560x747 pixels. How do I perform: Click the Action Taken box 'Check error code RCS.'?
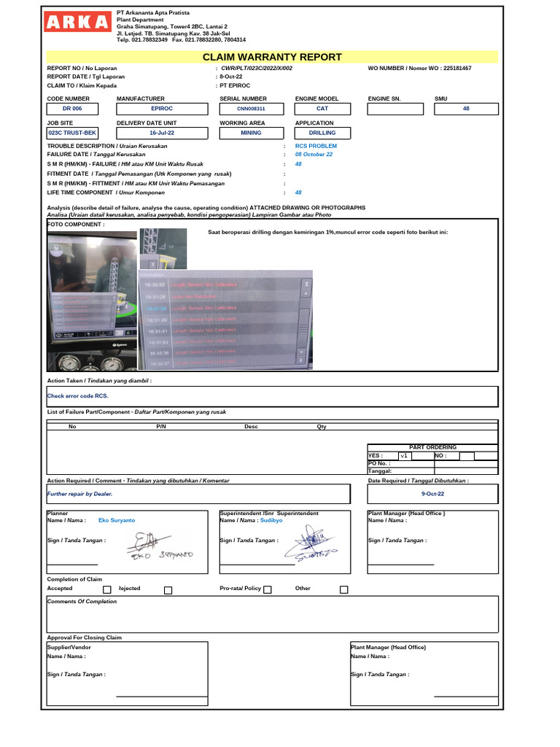click(273, 396)
